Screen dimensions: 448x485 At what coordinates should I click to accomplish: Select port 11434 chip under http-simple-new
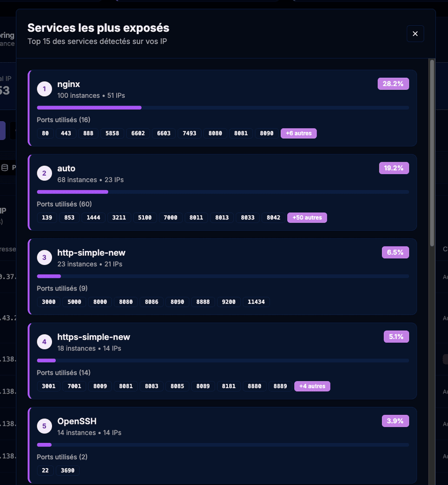tap(256, 302)
